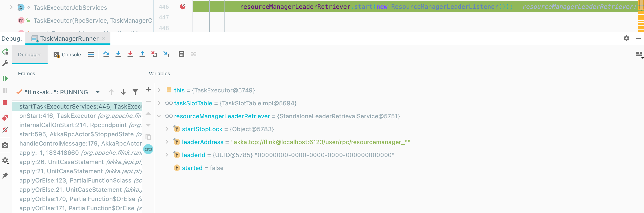Viewport: 644px width, 213px height.
Task: Select onStart:416 TaskExecutor frame
Action: (x=77, y=116)
